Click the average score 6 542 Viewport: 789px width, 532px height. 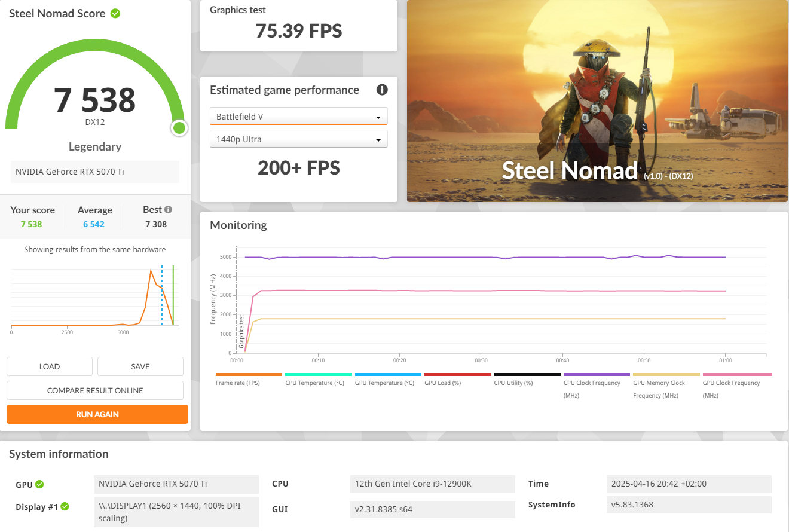(x=94, y=224)
